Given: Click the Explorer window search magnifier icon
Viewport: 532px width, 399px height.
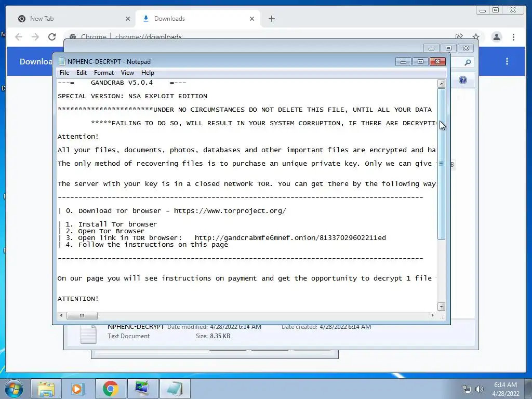Looking at the screenshot, I should click(468, 62).
